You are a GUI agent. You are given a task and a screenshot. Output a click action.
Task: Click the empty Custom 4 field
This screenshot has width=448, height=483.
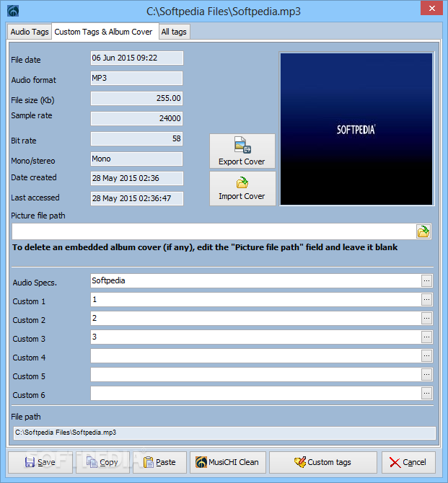click(256, 356)
